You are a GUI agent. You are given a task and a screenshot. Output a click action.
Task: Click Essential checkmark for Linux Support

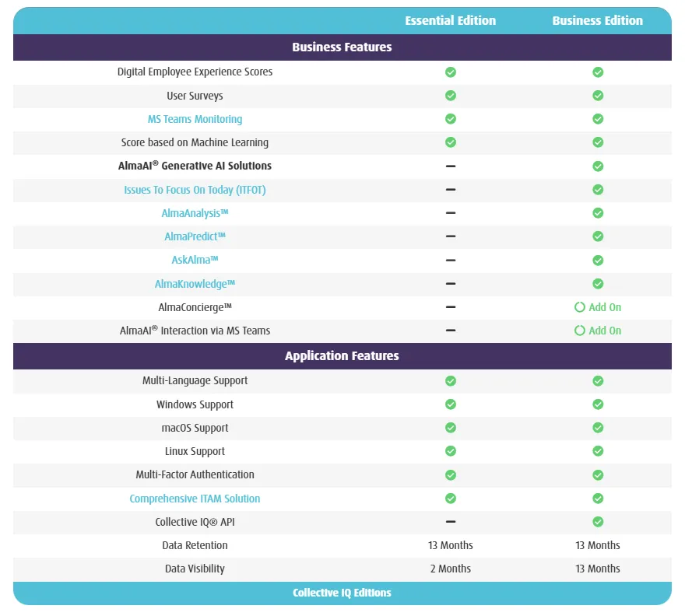(451, 451)
